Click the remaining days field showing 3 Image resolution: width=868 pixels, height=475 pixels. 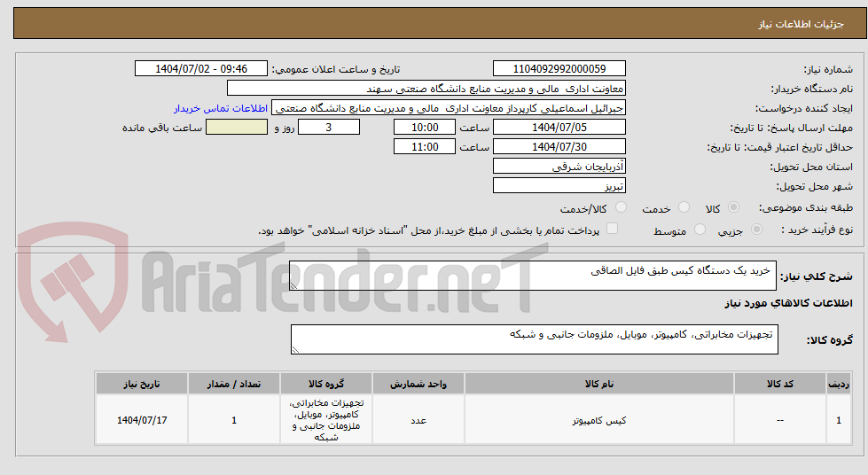click(x=329, y=128)
